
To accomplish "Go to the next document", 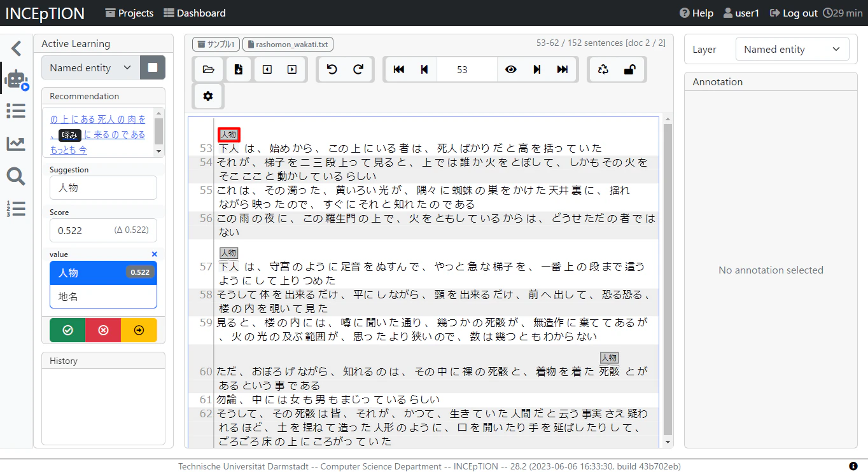I will tap(292, 69).
